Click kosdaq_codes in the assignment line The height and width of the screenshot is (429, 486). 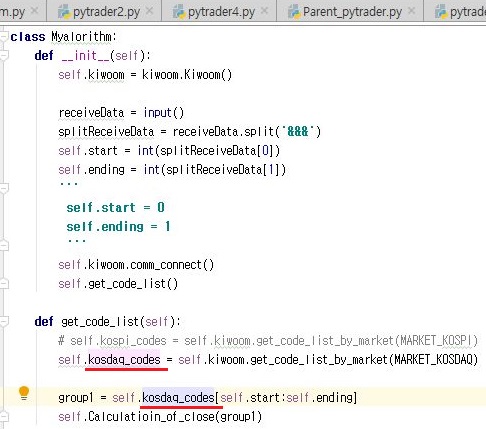pos(124,360)
